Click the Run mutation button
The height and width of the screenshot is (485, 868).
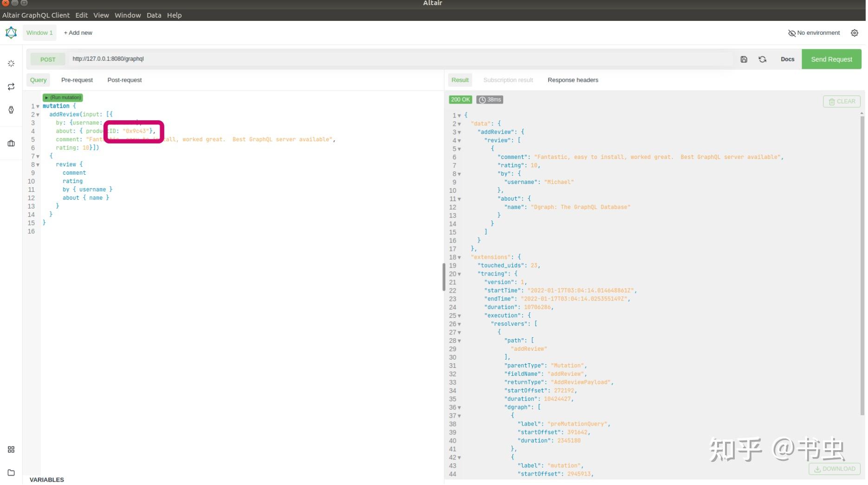63,98
